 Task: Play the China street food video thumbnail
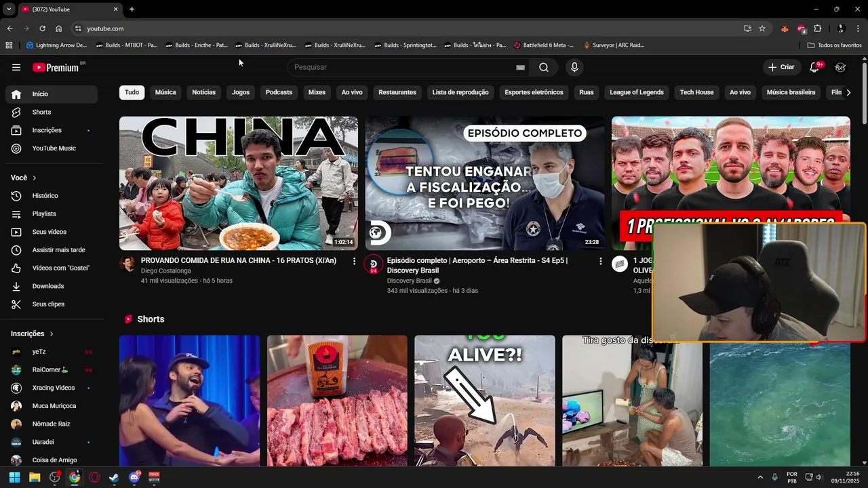(239, 183)
